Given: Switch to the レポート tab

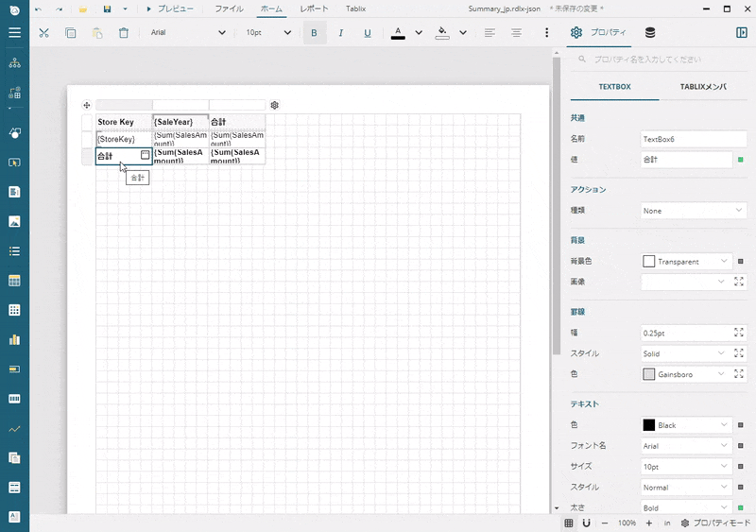Looking at the screenshot, I should pyautogui.click(x=314, y=9).
